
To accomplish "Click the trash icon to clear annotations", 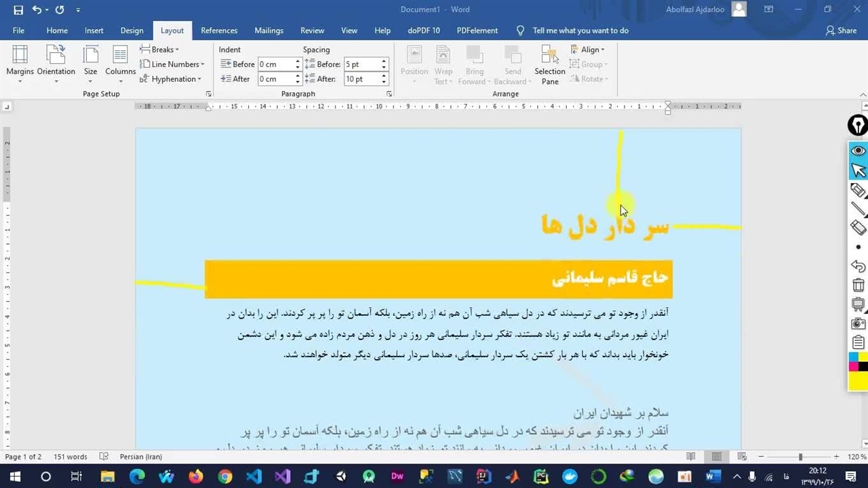I will pos(858,285).
